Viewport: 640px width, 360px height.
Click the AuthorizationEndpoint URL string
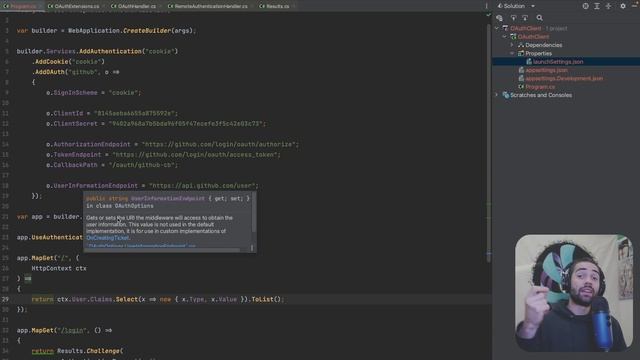pos(220,144)
